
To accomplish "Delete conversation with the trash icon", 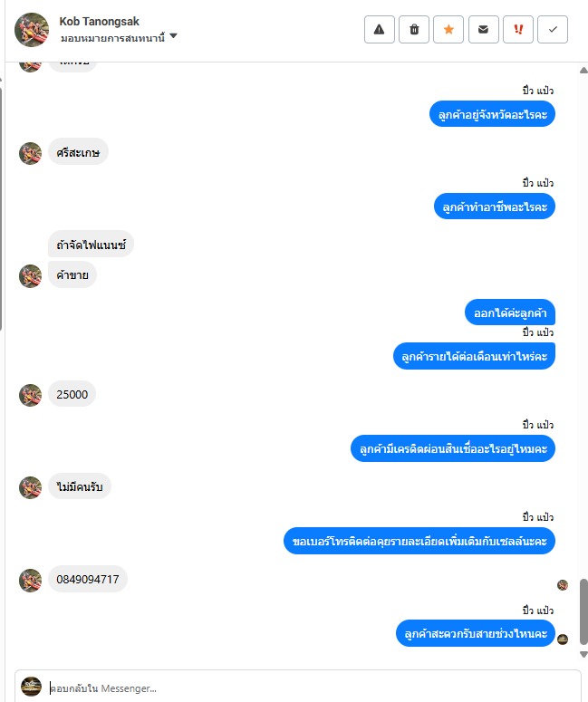I will point(414,30).
